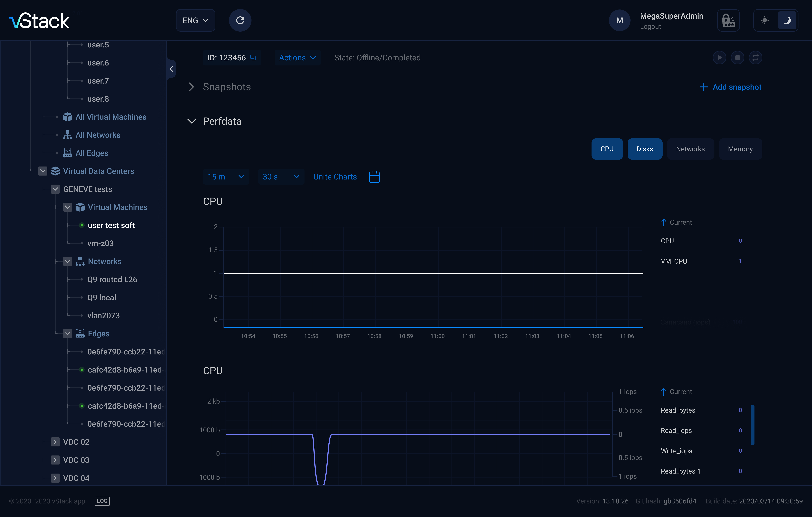The height and width of the screenshot is (517, 812).
Task: Click the Current sort arrow in CPU legend
Action: (664, 222)
